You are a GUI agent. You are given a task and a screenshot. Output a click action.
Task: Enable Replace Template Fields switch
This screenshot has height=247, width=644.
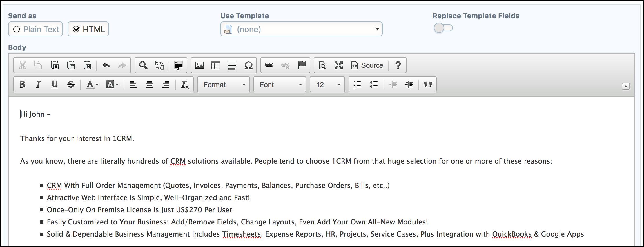[443, 28]
